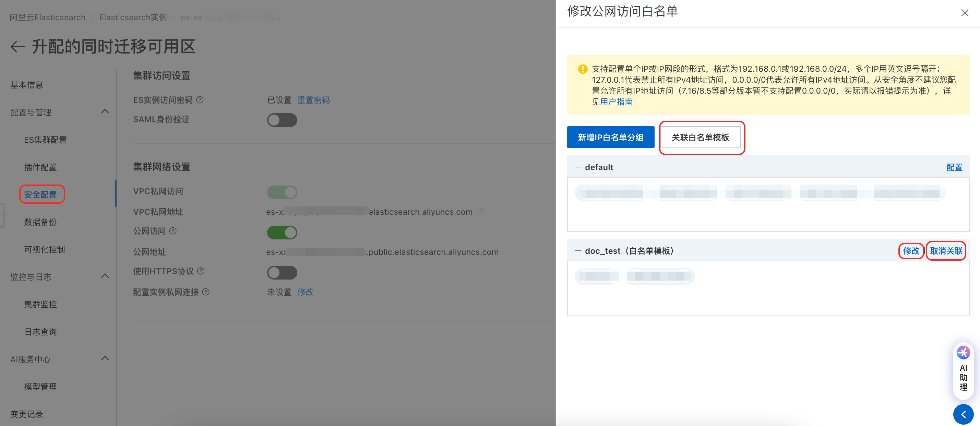Go to 数据备份 menu item
The width and height of the screenshot is (980, 426).
[40, 222]
